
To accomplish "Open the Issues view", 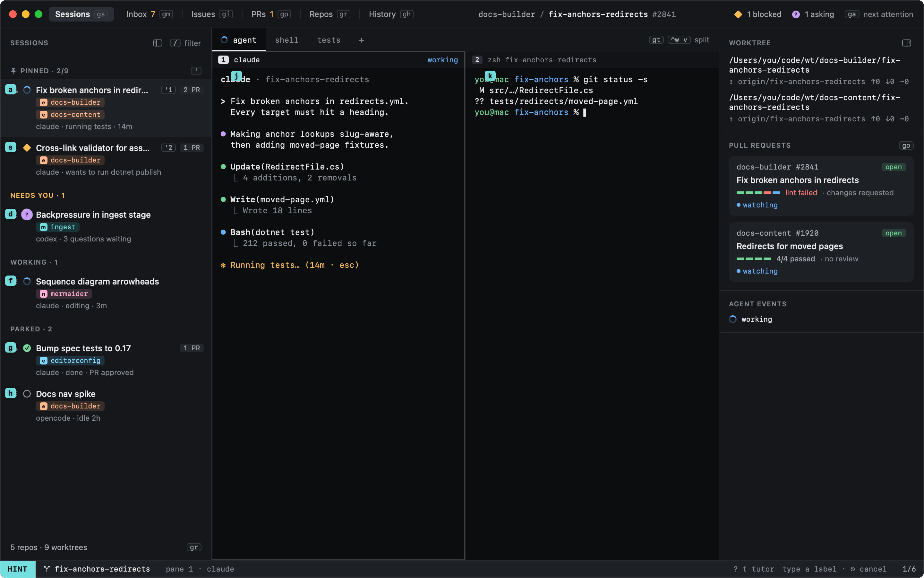I will [x=211, y=14].
